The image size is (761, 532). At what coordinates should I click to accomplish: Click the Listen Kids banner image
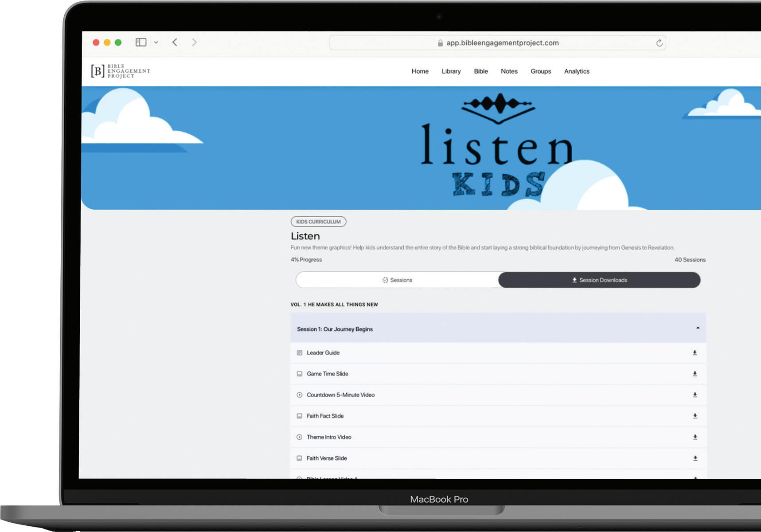pyautogui.click(x=421, y=148)
